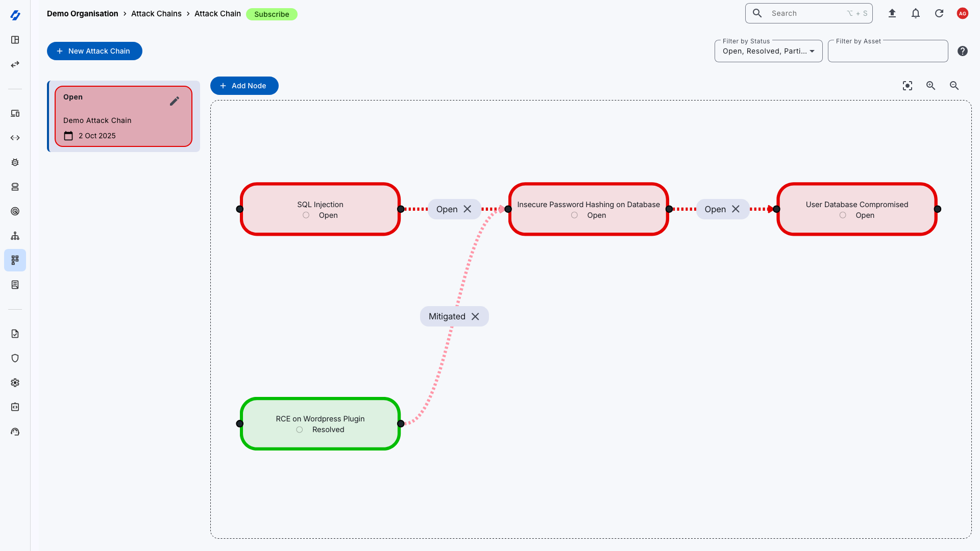This screenshot has height=551, width=980.
Task: Go to Attack Chains breadcrumb
Action: coord(156,14)
